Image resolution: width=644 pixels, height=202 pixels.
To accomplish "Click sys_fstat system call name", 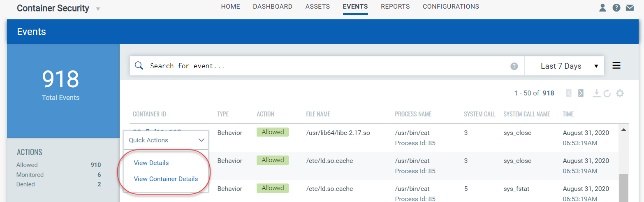I will click(x=517, y=189).
